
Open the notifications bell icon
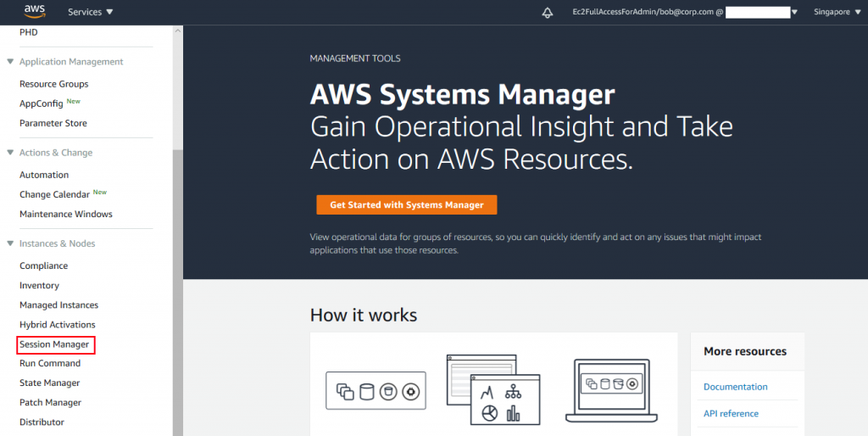(x=547, y=12)
